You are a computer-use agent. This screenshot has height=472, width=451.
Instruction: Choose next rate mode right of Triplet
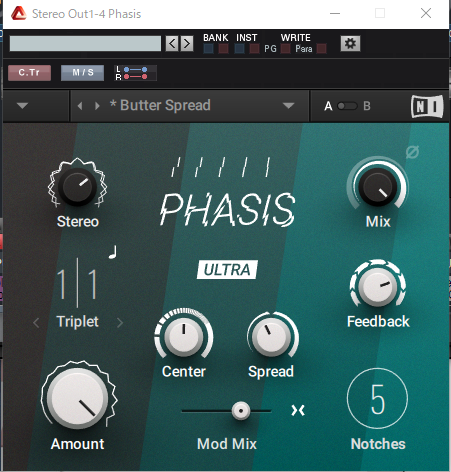coord(120,322)
